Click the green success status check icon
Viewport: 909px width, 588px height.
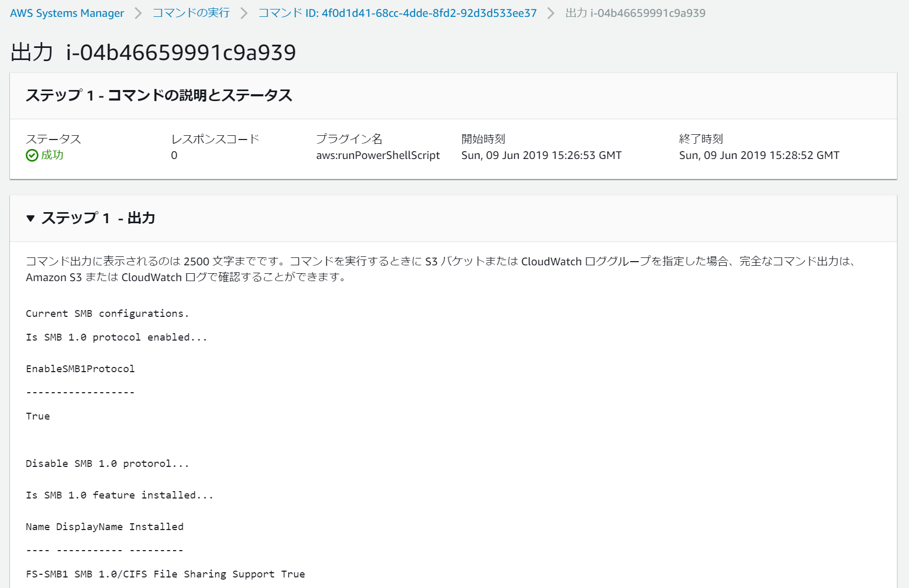click(31, 155)
